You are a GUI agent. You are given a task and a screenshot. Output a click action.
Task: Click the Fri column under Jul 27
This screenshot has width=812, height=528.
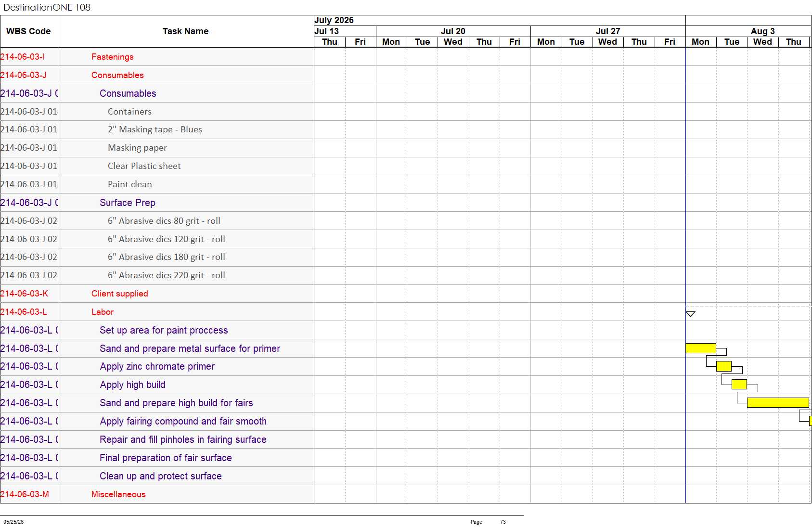pyautogui.click(x=670, y=42)
